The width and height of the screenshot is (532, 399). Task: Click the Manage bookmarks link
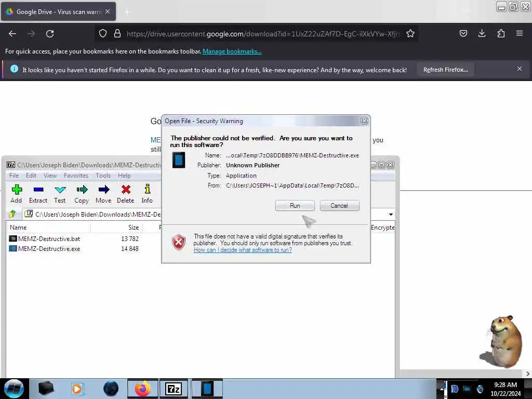tap(232, 51)
